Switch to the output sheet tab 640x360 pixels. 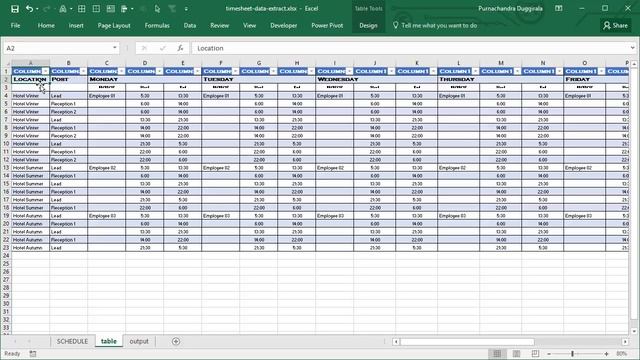pyautogui.click(x=139, y=341)
